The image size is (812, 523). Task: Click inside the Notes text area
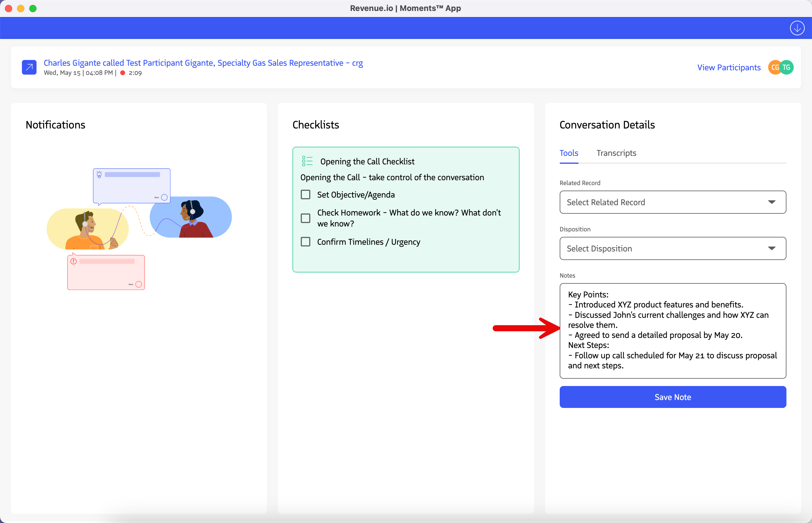point(673,330)
